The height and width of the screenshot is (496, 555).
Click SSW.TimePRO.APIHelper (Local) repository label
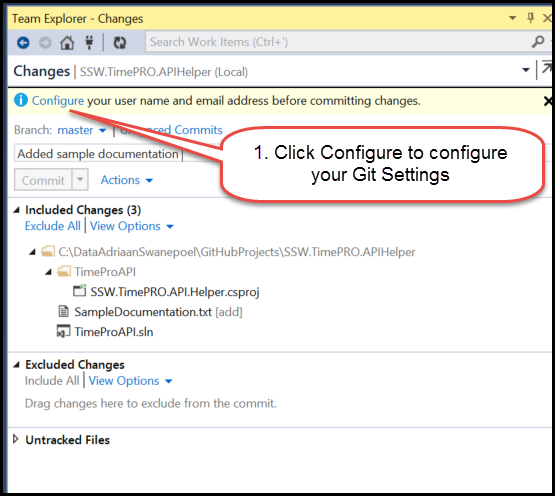164,72
